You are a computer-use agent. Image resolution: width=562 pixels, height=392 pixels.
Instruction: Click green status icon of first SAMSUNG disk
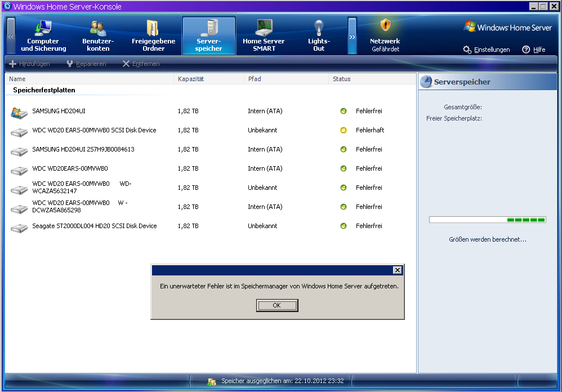click(x=344, y=111)
